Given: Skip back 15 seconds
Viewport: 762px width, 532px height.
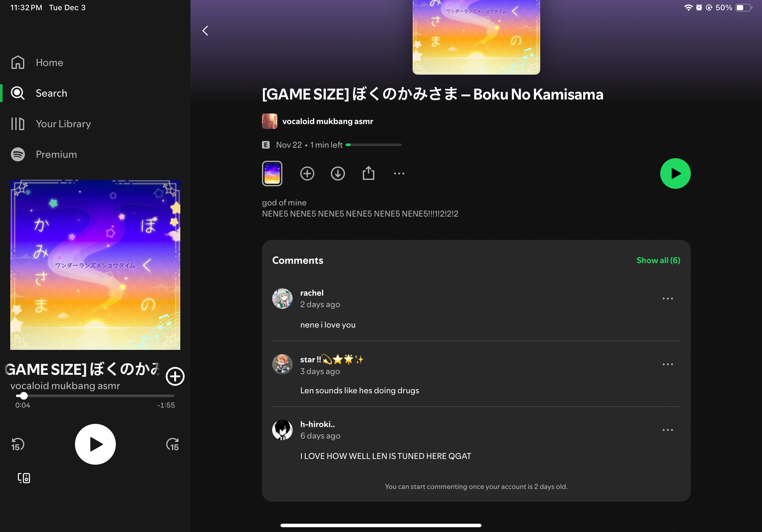Looking at the screenshot, I should coord(18,444).
